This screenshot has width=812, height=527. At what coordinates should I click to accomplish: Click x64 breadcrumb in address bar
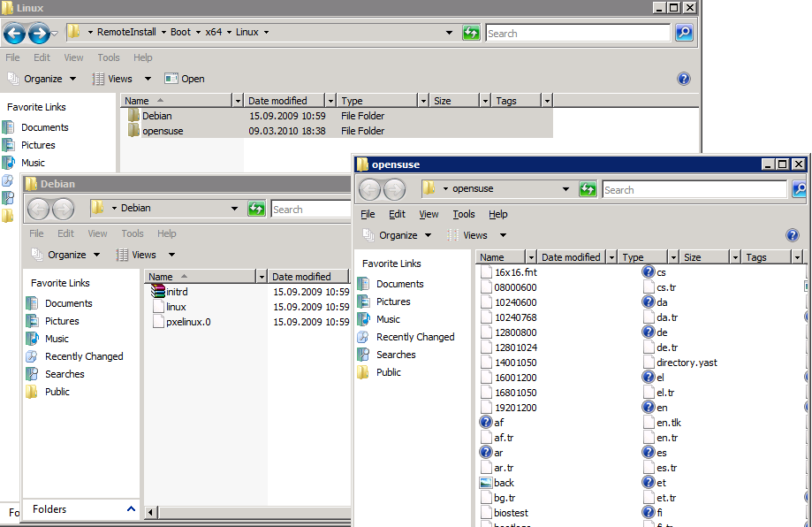click(213, 32)
